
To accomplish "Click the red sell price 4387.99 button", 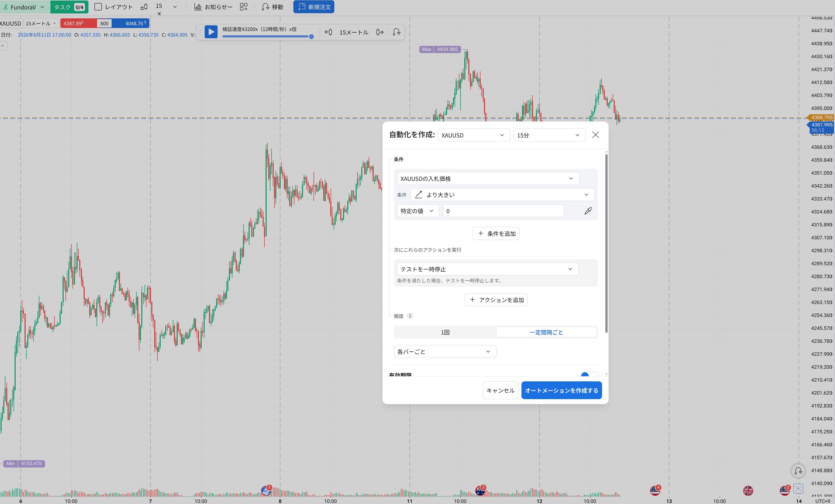I will 78,23.
